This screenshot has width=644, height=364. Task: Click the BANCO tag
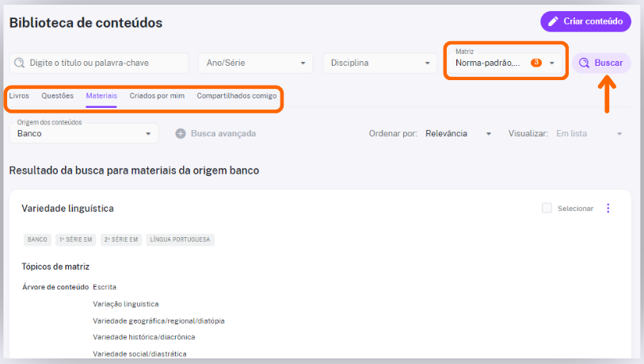pyautogui.click(x=37, y=239)
